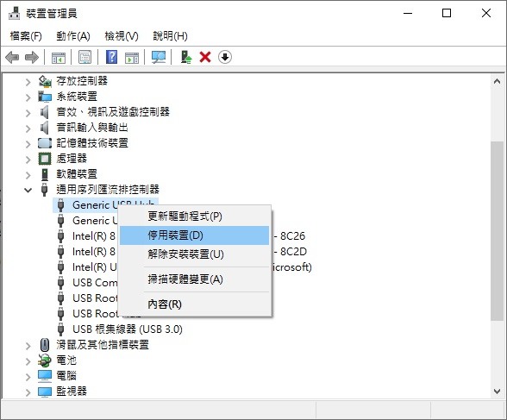
Task: Click the 存放控制器 category icon
Action: coord(45,81)
